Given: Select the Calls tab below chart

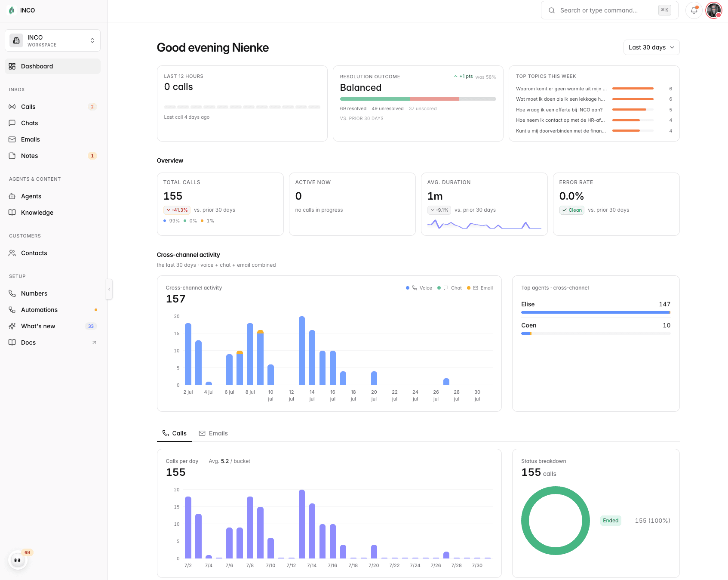Looking at the screenshot, I should point(174,433).
